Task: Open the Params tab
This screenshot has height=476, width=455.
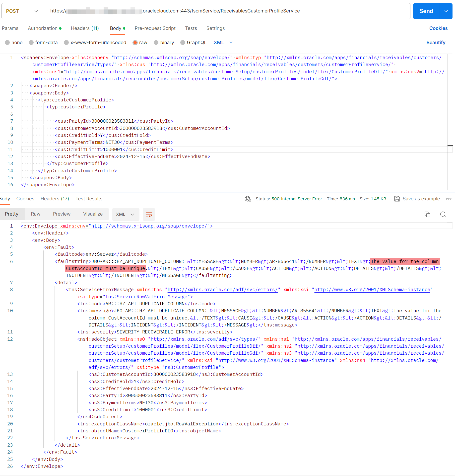Action: pos(10,28)
